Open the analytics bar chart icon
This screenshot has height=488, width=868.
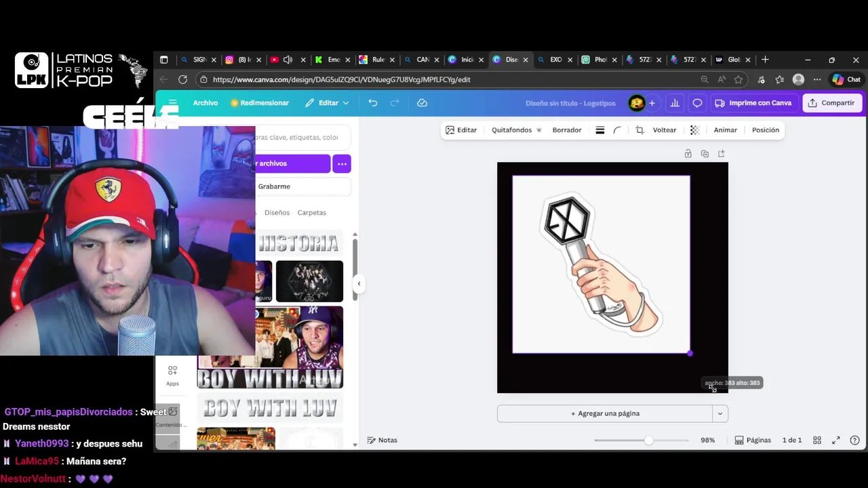pyautogui.click(x=675, y=103)
